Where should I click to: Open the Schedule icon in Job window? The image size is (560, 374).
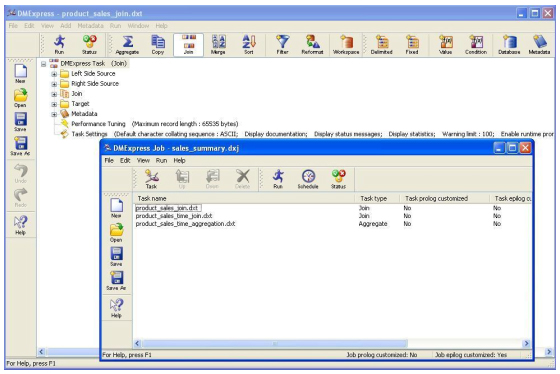click(308, 179)
